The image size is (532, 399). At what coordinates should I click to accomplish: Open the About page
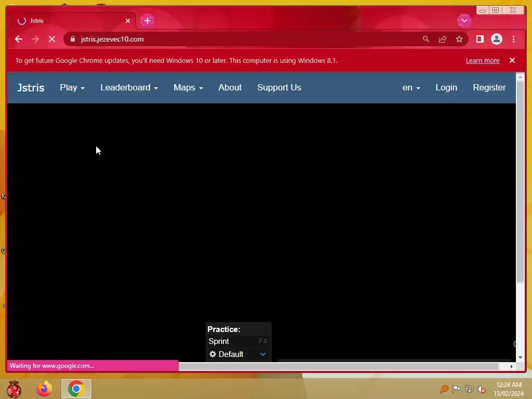point(230,87)
